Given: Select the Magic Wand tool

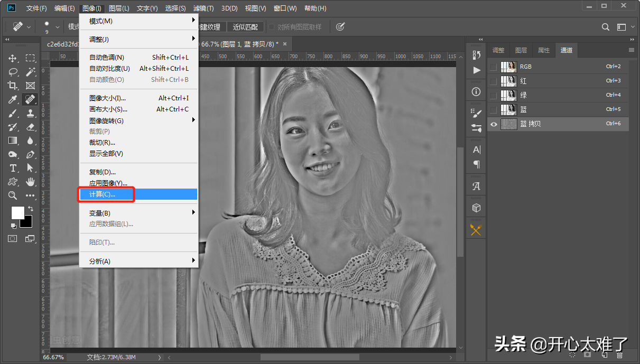Looking at the screenshot, I should (30, 72).
